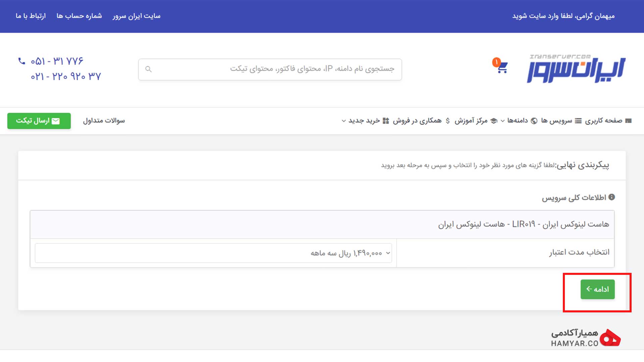644x362 pixels.
Task: Click phone number ۰۵۱ - ۳۱ ۷۷۶
Action: click(x=57, y=61)
